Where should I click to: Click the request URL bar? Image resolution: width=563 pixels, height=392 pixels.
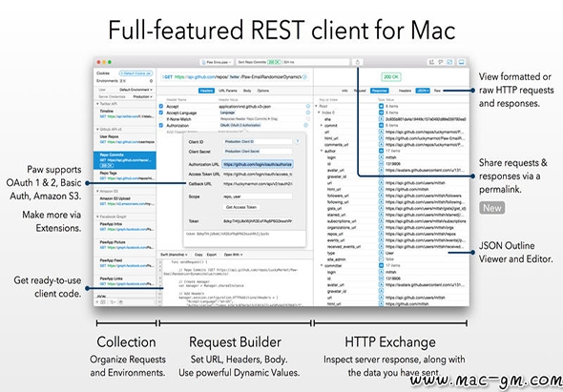(235, 77)
